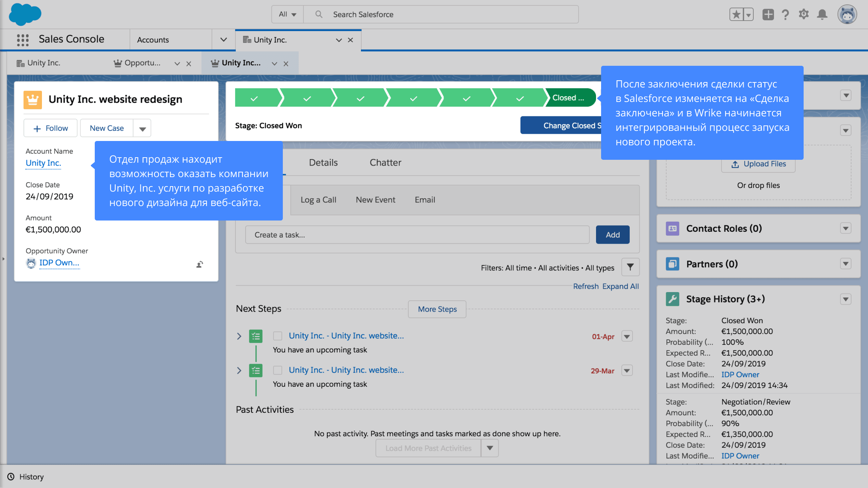This screenshot has height=488, width=868.
Task: Click the upload arrow icon on Upload Files
Action: pyautogui.click(x=735, y=164)
